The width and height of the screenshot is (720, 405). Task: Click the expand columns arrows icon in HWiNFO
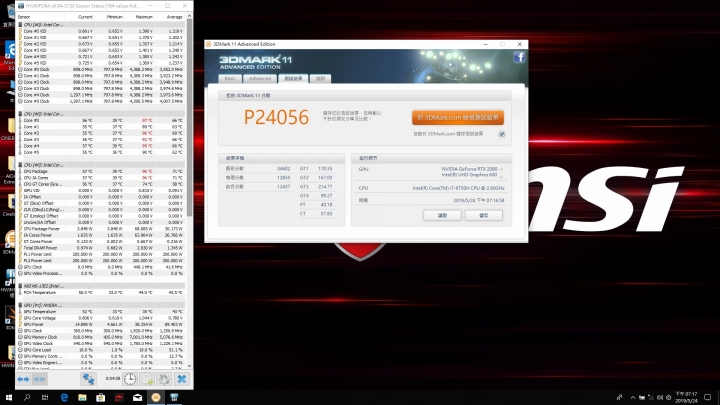coord(23,379)
